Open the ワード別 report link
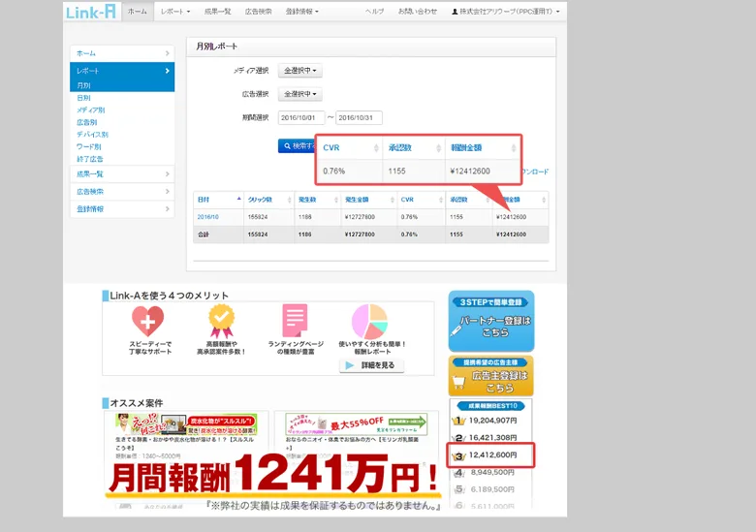The height and width of the screenshot is (532, 756). pos(89,146)
